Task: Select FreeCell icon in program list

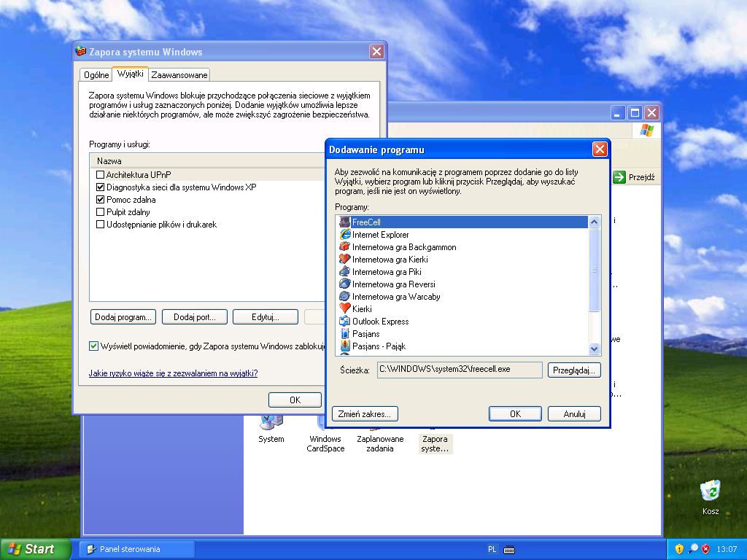Action: point(345,222)
